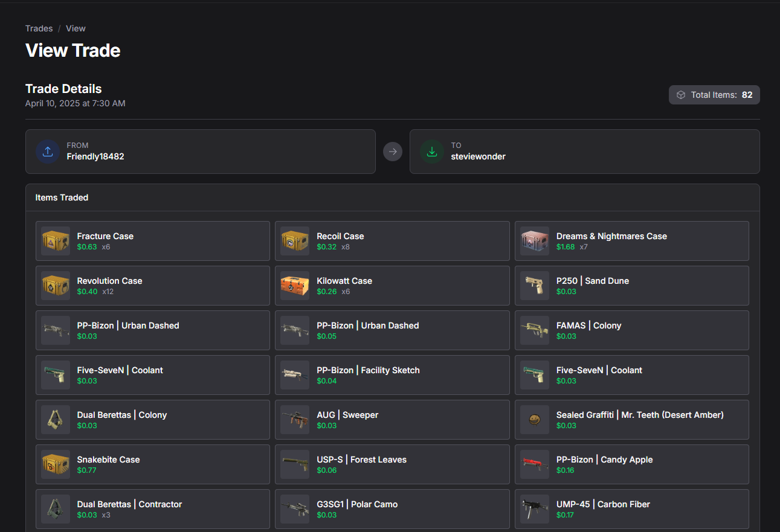
Task: Click the Fracture Case thumbnail image
Action: pyautogui.click(x=56, y=241)
